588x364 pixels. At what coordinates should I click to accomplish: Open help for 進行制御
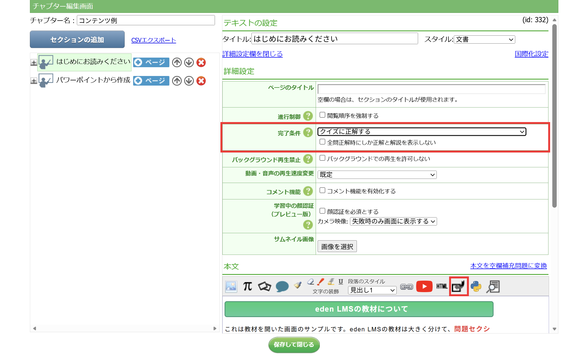coord(308,116)
